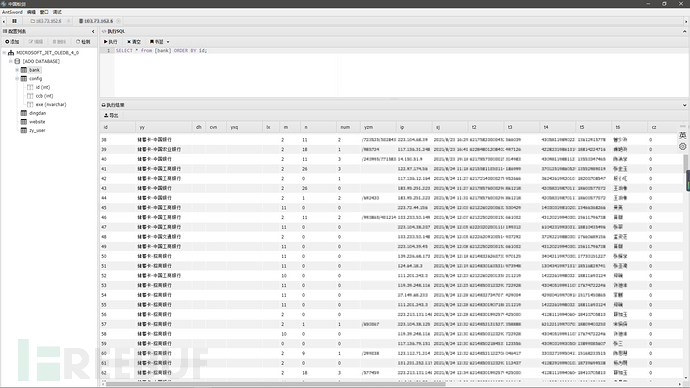This screenshot has height=388, width=690.
Task: Select the dingdan table label
Action: pyautogui.click(x=37, y=113)
